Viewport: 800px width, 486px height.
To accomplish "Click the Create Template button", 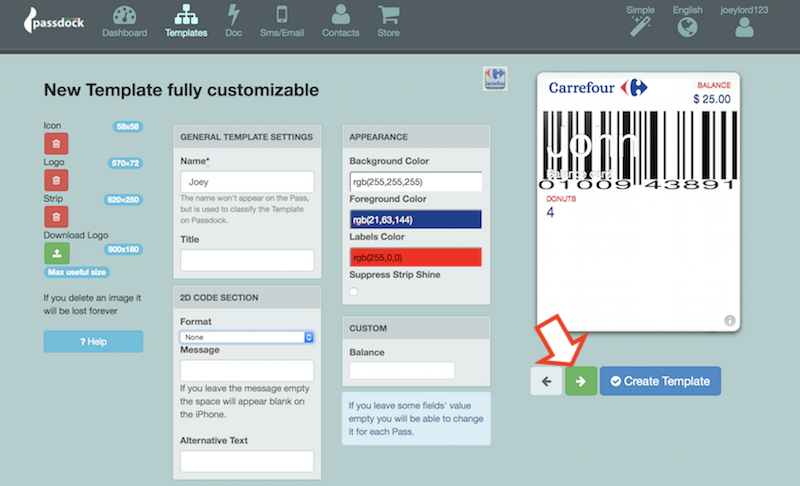I will [x=660, y=381].
